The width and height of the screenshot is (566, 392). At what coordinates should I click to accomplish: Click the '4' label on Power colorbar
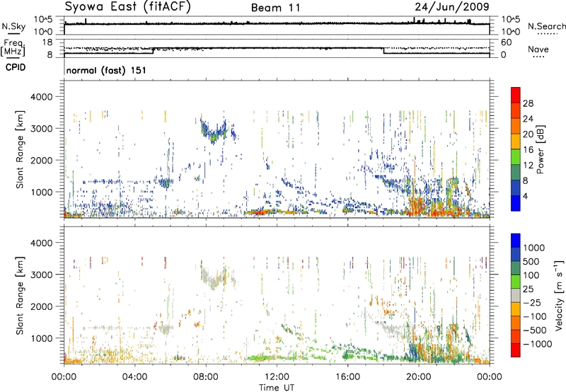pyautogui.click(x=525, y=197)
